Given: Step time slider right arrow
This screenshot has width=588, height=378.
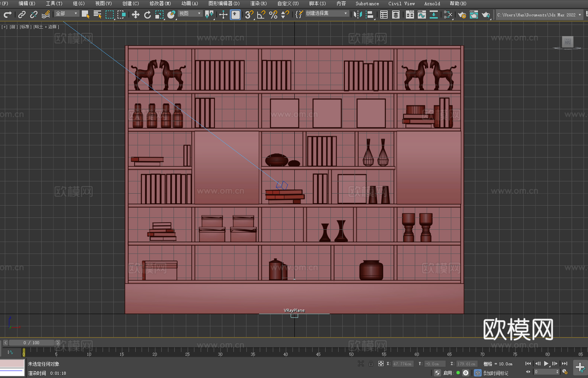Looking at the screenshot, I should pos(58,343).
